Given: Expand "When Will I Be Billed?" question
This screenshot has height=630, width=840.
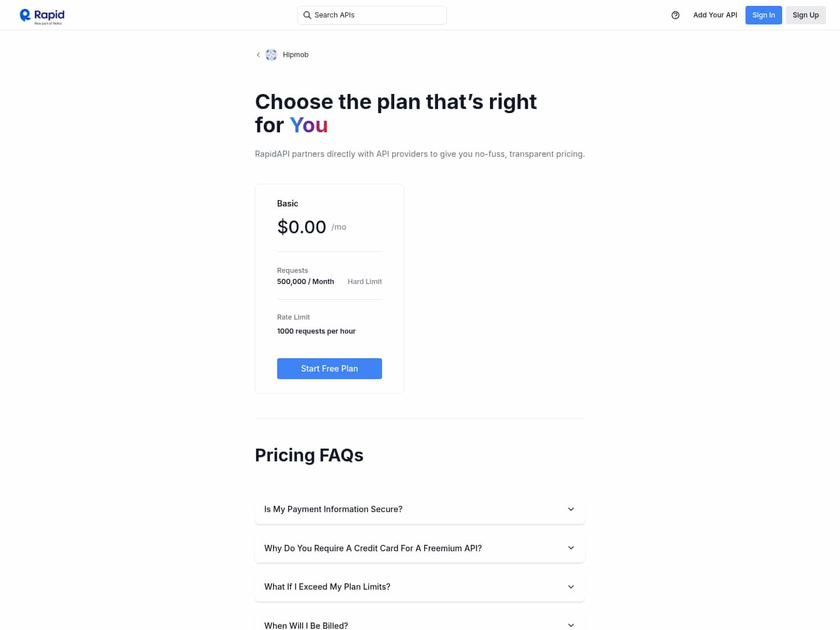Looking at the screenshot, I should 306,625.
